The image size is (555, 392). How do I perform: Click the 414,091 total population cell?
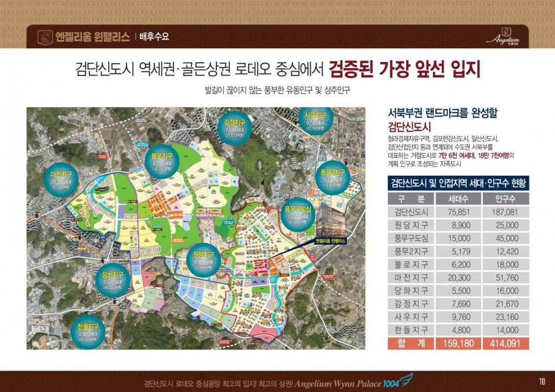pyautogui.click(x=506, y=343)
